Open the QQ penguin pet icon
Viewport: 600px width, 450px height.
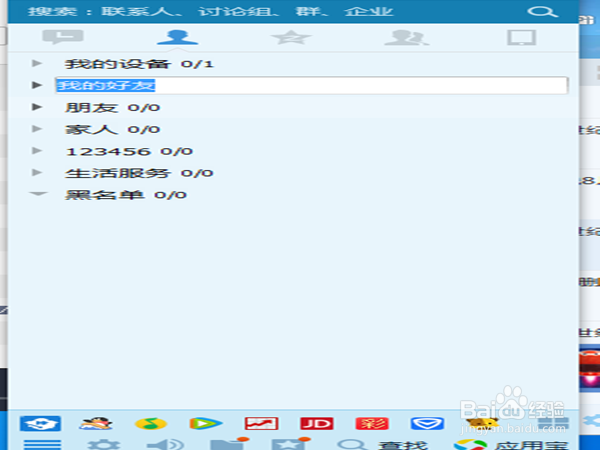[x=96, y=424]
